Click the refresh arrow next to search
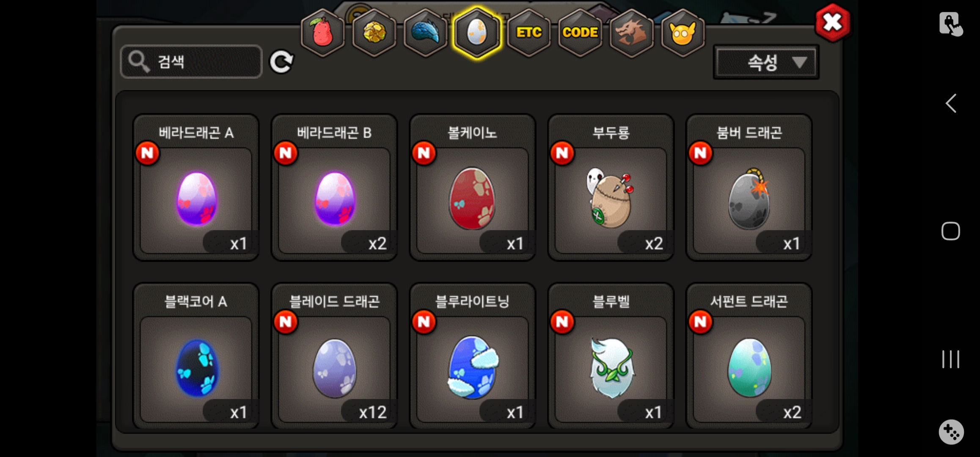 click(x=282, y=62)
